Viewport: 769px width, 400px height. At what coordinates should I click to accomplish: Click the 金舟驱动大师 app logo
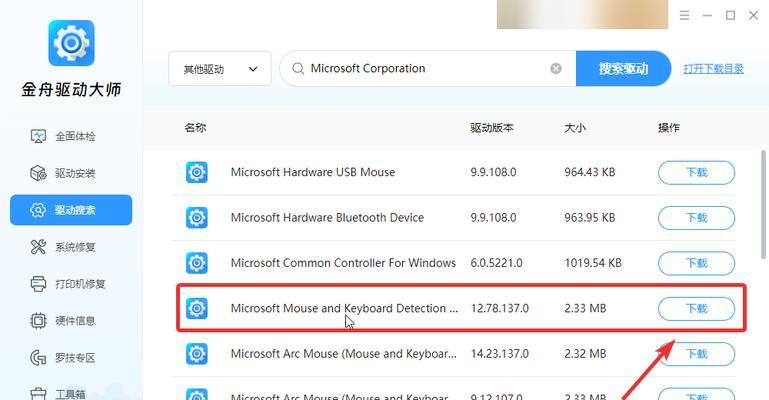(71, 43)
